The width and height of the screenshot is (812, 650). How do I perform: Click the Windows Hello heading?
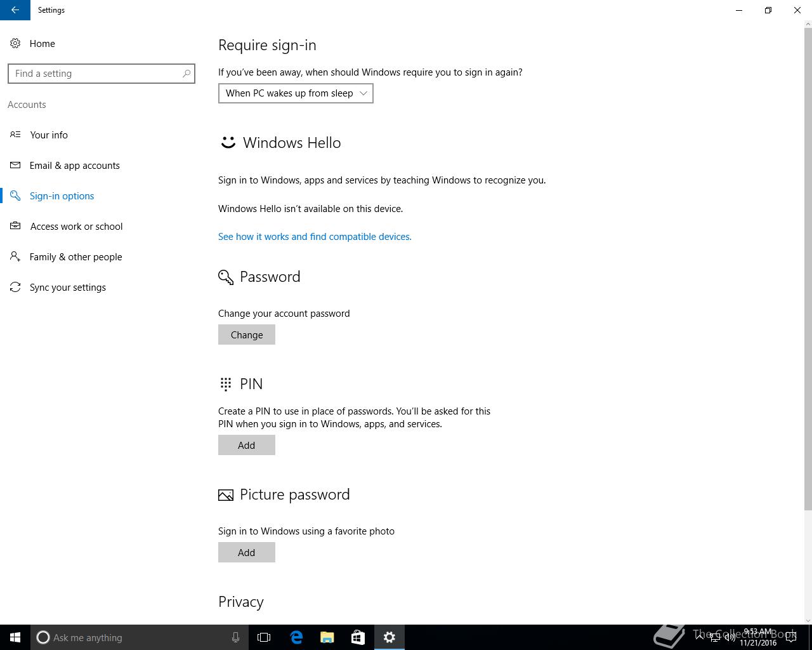coord(292,143)
